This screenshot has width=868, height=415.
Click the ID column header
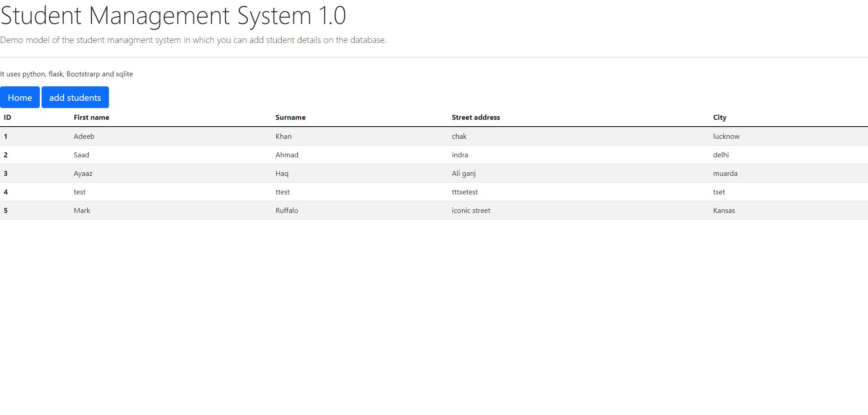tap(6, 117)
